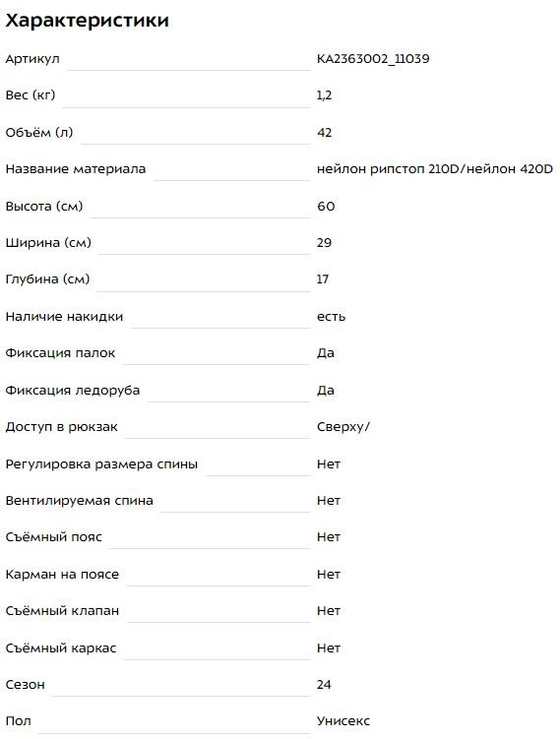The image size is (560, 739).
Task: Click the Фиксация ледоруба label
Action: pyautogui.click(x=73, y=391)
